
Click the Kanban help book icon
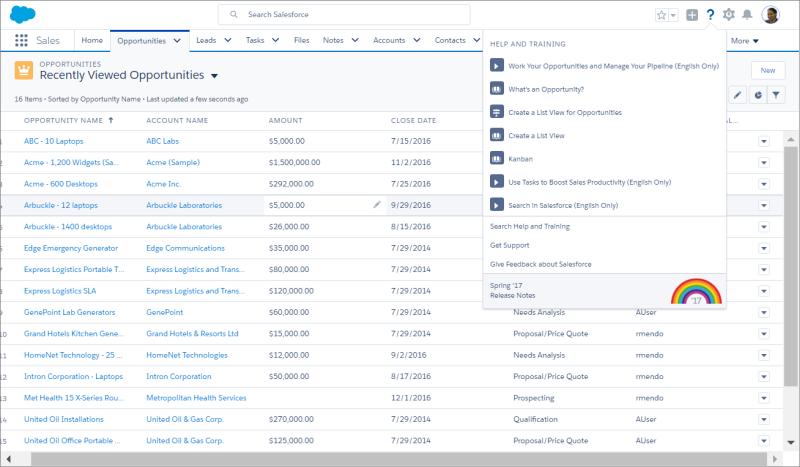coord(497,158)
